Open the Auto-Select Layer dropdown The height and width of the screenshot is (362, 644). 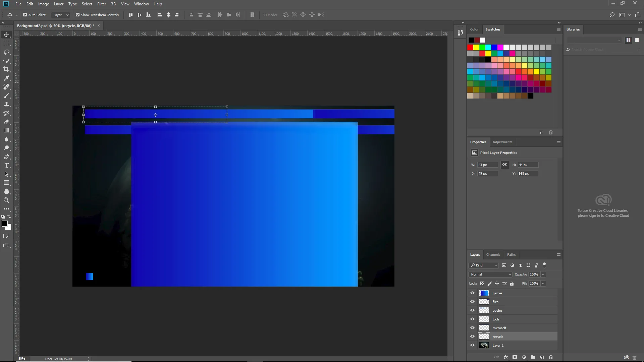point(61,15)
